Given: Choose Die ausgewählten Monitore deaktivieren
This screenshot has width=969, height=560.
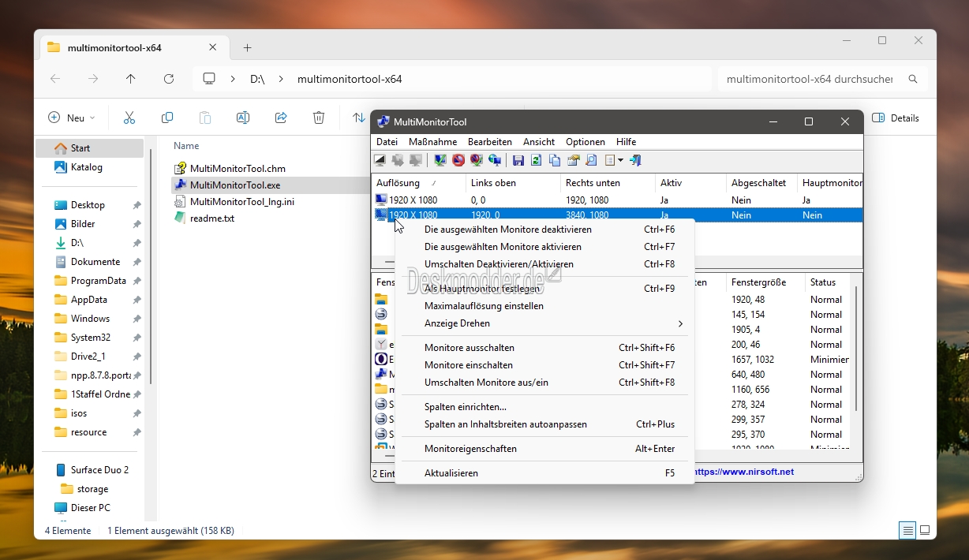Looking at the screenshot, I should tap(544, 230).
